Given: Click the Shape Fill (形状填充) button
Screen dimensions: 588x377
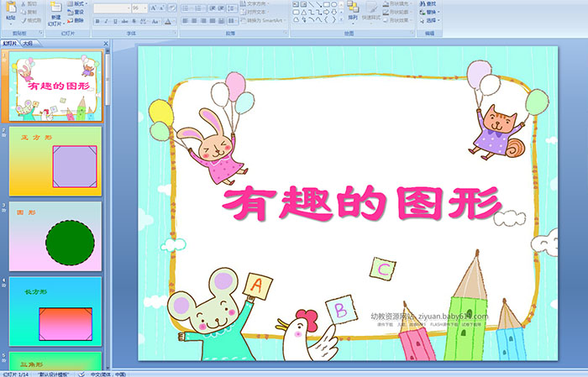Looking at the screenshot, I should (x=398, y=3).
